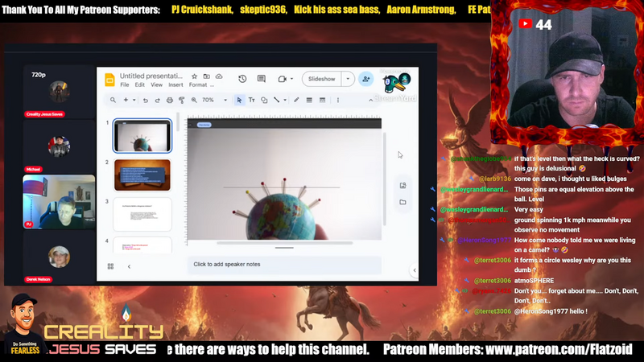
Task: Click the Untitled presentation title
Action: [151, 76]
